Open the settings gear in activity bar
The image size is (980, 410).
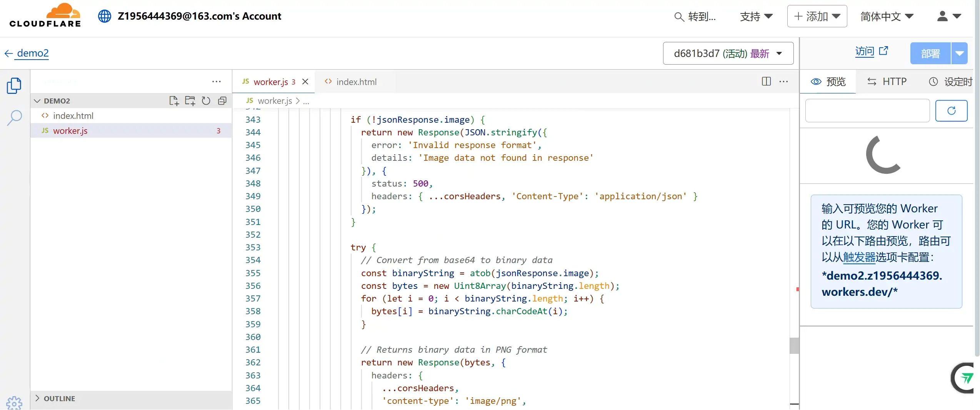point(14,403)
